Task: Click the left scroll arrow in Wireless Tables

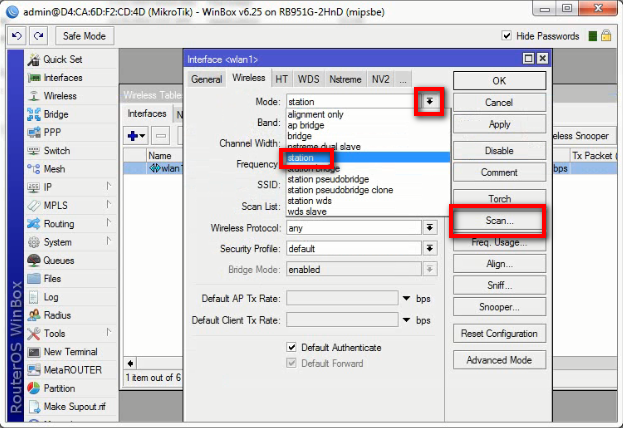Action: 130,363
